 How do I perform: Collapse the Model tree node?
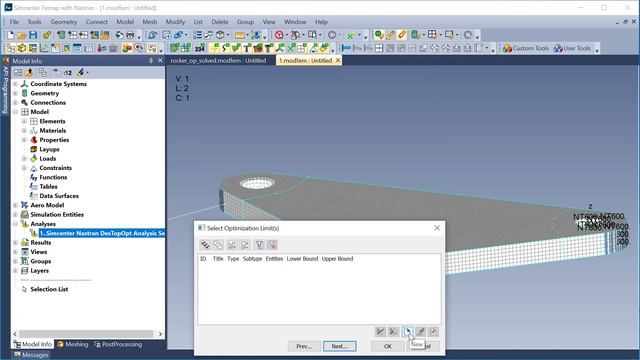(16, 112)
